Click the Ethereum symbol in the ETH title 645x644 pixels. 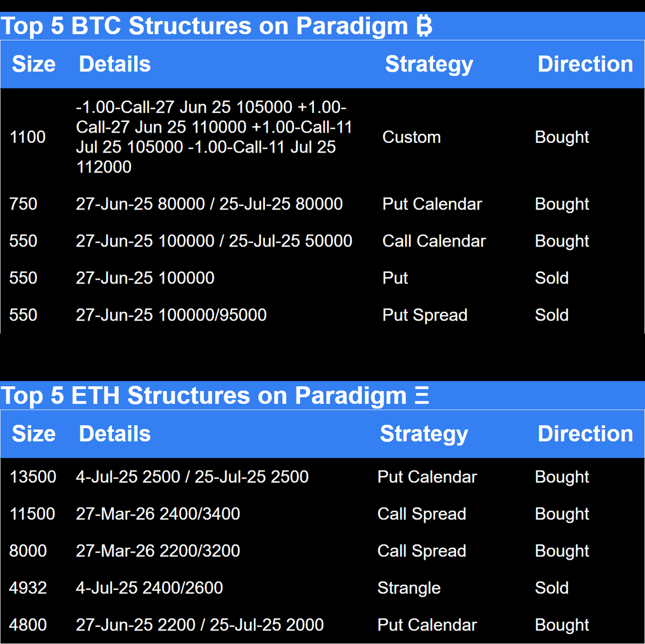422,396
